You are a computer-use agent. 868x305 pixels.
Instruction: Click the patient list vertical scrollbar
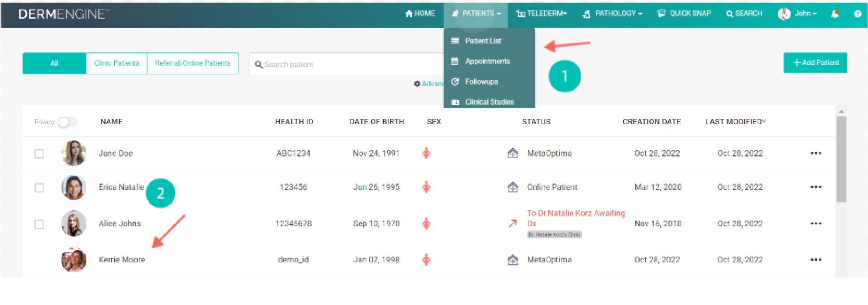841,158
